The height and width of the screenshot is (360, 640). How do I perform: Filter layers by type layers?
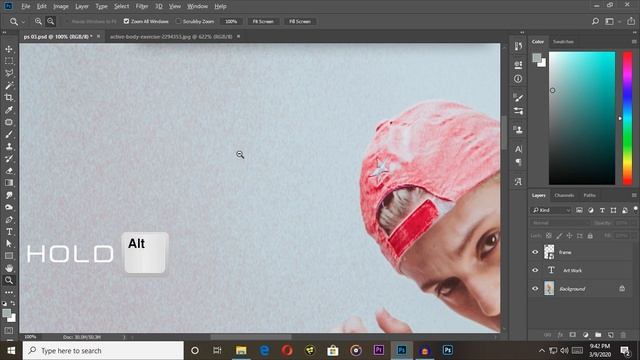pos(602,210)
